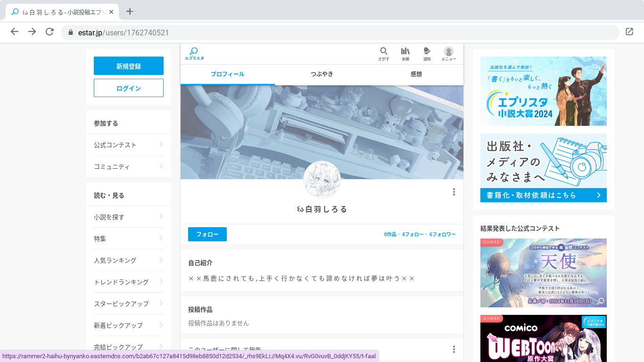Open notifications via the 通知 bell icon

[x=427, y=52]
